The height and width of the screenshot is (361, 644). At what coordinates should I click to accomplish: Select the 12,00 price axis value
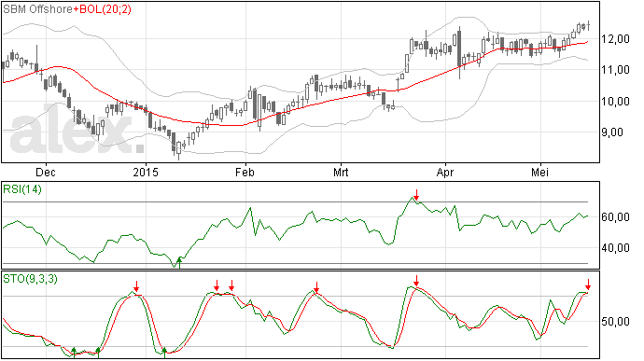pyautogui.click(x=615, y=39)
